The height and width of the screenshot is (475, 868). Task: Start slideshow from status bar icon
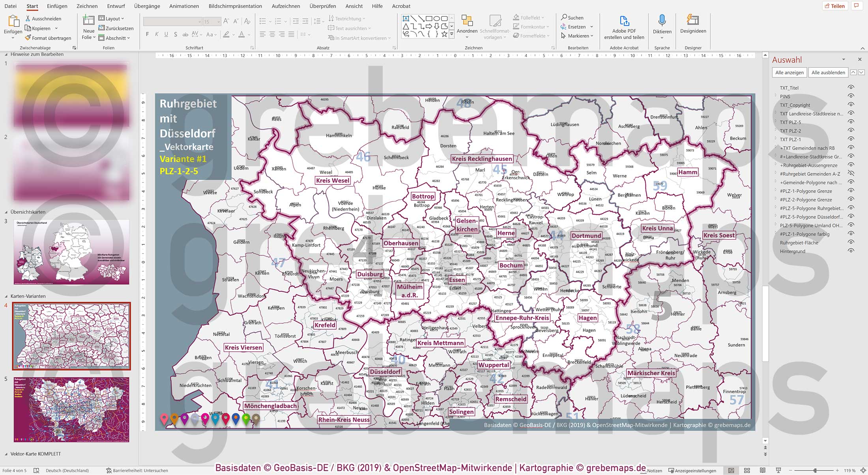778,470
